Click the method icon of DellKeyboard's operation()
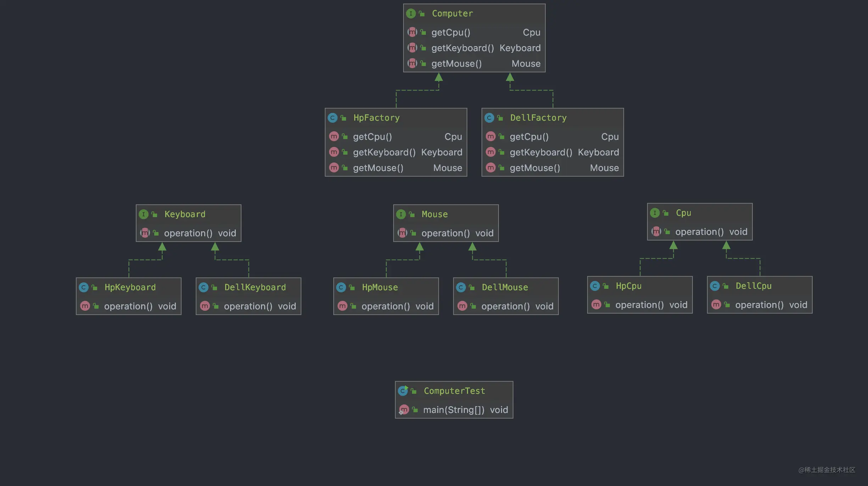Viewport: 868px width, 486px height. [x=205, y=306]
